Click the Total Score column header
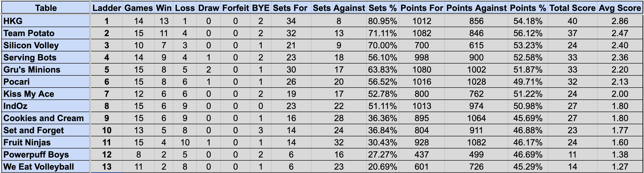The height and width of the screenshot is (173, 644). 573,8
